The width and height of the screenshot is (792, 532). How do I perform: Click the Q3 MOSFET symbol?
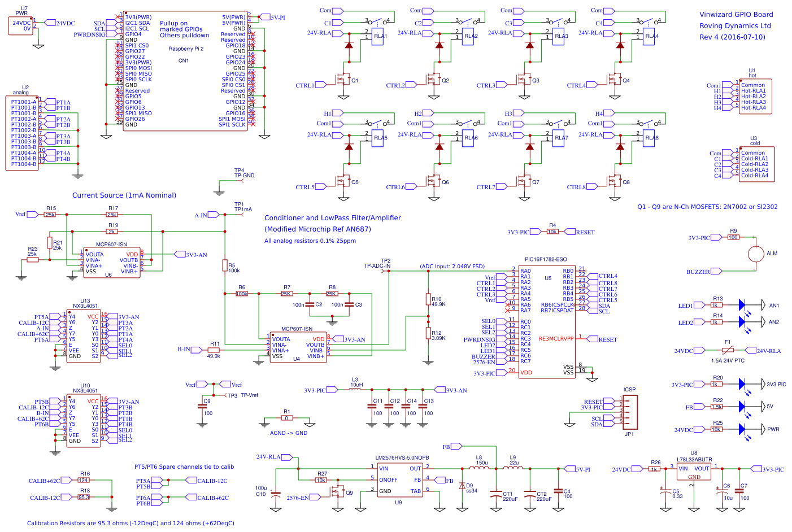pyautogui.click(x=523, y=80)
